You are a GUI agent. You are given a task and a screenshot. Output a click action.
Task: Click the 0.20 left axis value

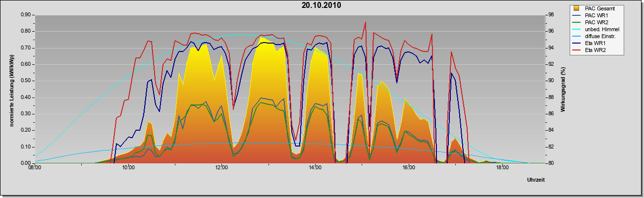[26, 130]
